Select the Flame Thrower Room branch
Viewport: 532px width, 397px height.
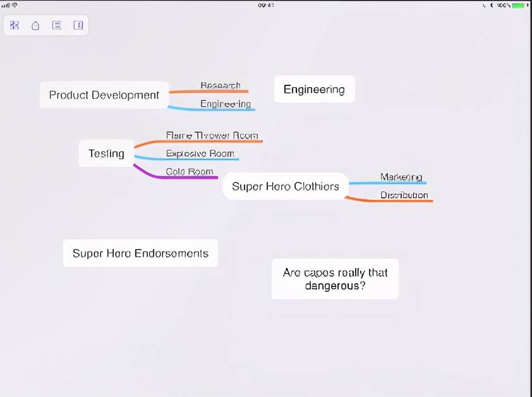pyautogui.click(x=212, y=135)
